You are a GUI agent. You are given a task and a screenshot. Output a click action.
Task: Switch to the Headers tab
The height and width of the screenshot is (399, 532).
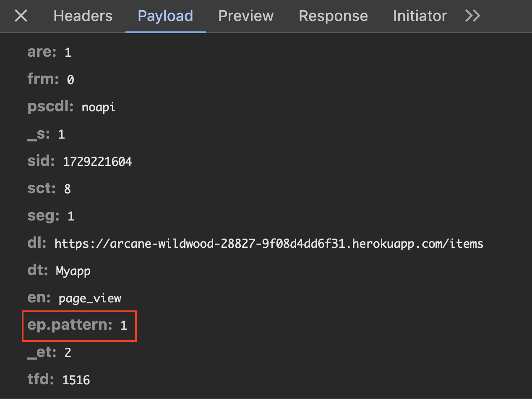point(83,16)
